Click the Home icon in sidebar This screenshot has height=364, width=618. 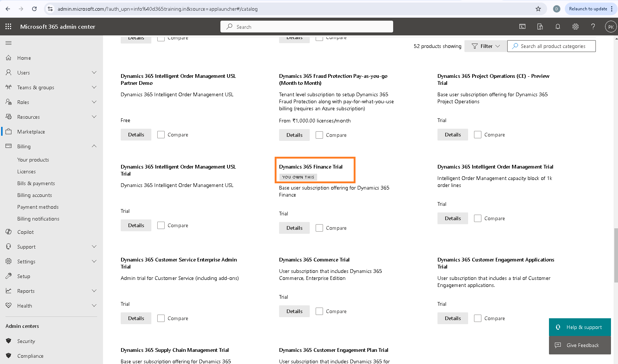[x=8, y=58]
